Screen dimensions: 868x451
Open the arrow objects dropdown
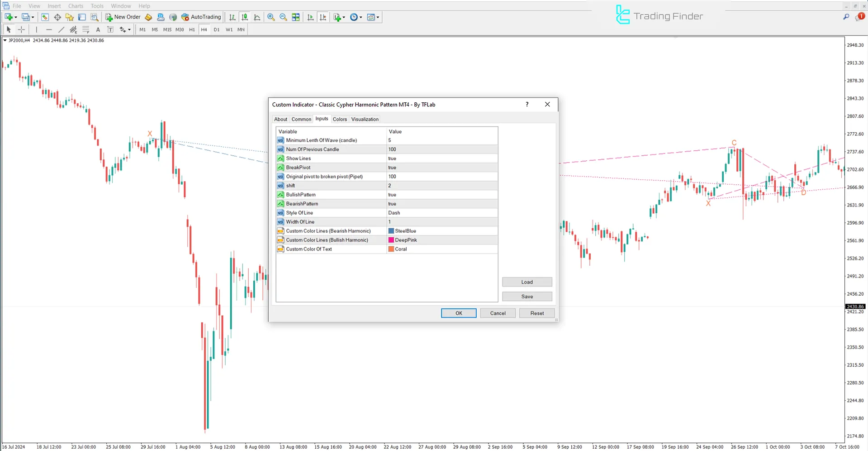[x=128, y=29]
